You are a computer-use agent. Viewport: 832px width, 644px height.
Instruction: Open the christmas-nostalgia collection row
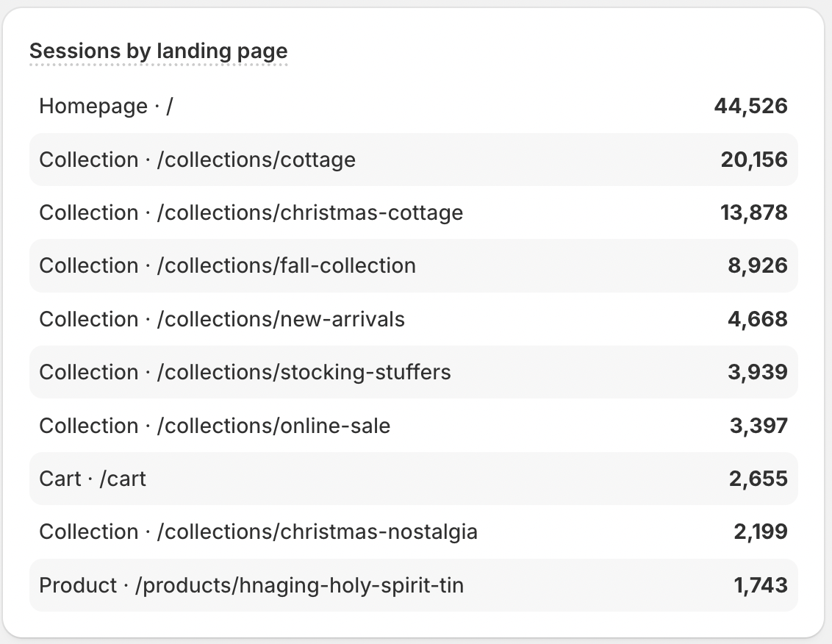(x=258, y=532)
